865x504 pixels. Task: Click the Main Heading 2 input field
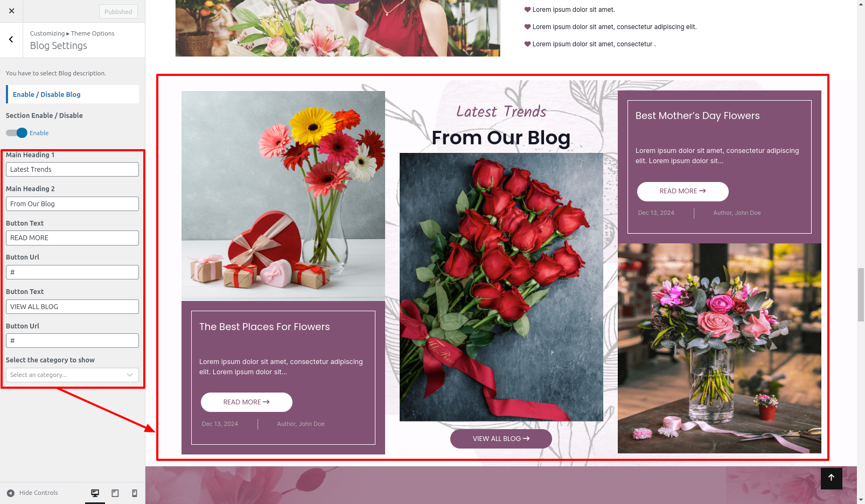pyautogui.click(x=72, y=204)
